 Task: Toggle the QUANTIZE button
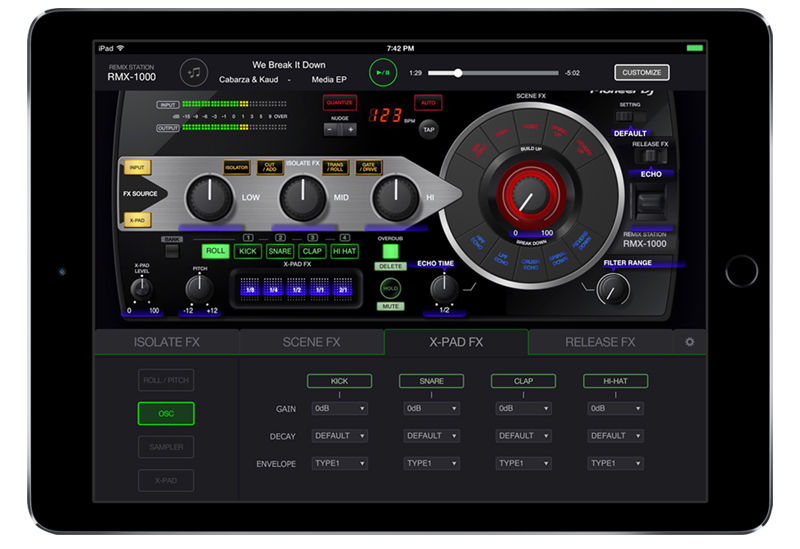339,103
